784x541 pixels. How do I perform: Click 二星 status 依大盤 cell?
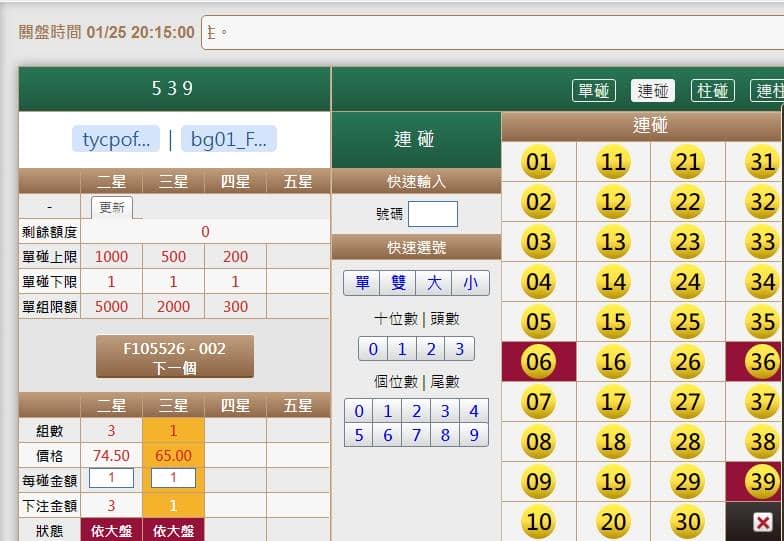tap(112, 530)
